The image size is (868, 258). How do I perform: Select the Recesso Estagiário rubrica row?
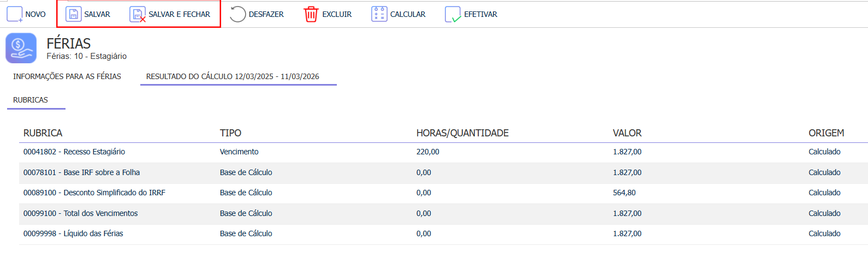point(443,152)
